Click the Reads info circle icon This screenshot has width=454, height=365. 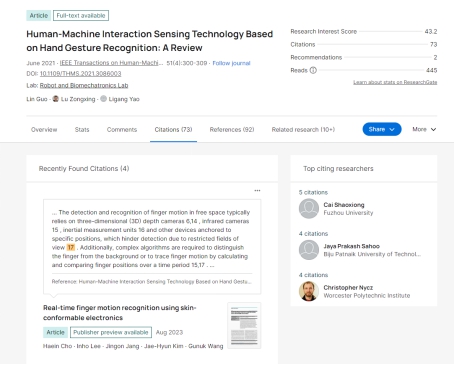click(313, 70)
